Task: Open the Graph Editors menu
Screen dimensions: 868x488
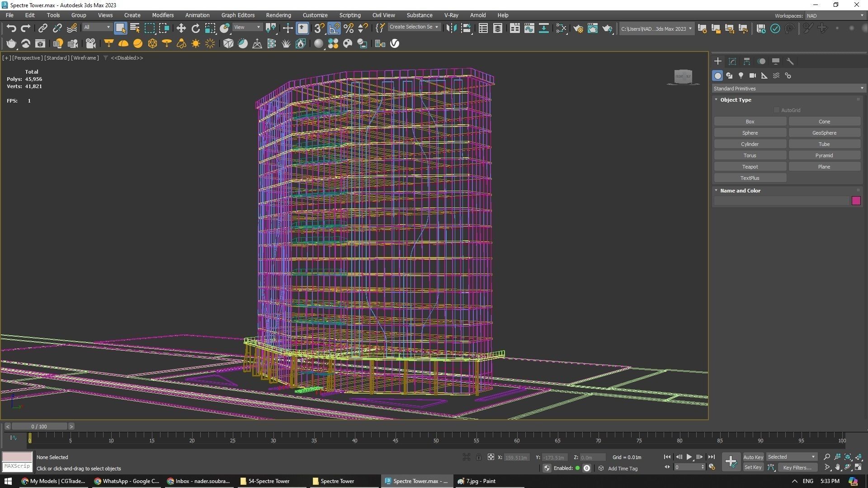Action: coord(238,15)
